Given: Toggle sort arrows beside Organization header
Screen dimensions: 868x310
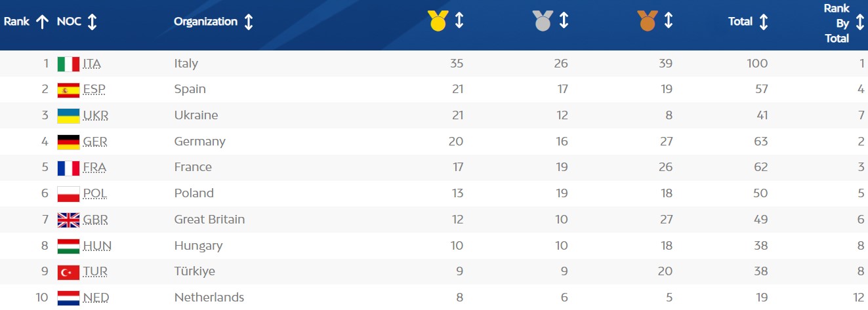Looking at the screenshot, I should pyautogui.click(x=249, y=22).
